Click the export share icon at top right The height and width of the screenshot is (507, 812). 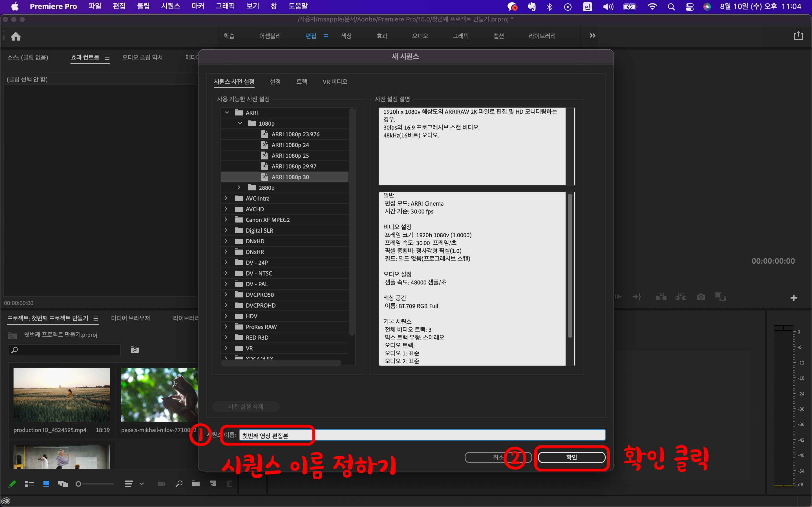798,35
